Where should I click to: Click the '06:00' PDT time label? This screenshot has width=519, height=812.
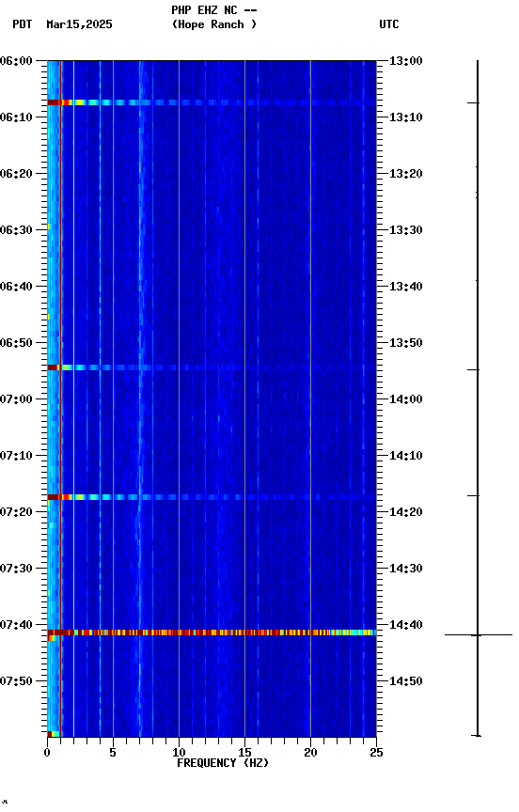tap(16, 61)
